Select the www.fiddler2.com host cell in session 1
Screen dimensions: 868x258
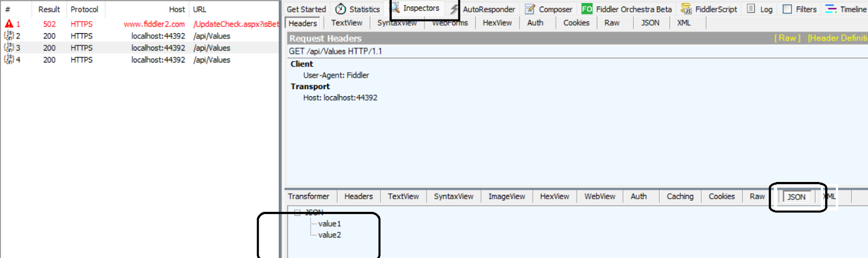(x=154, y=24)
